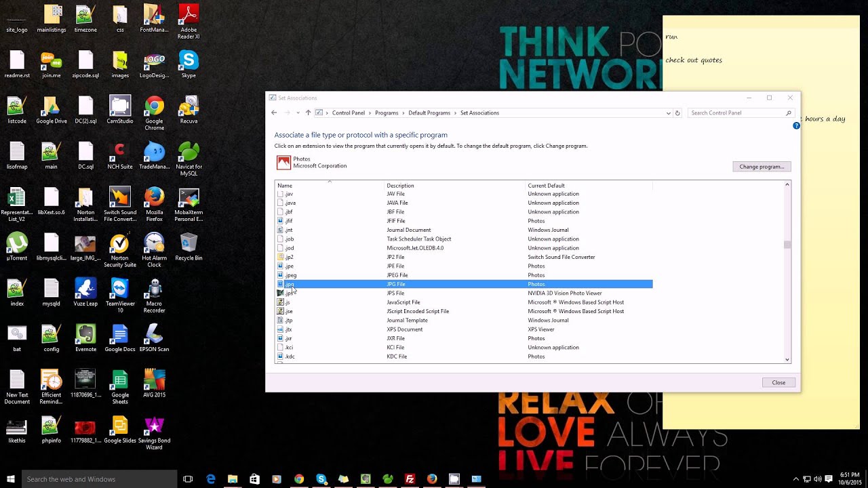Sort list by Description column header
Image resolution: width=868 pixels, height=488 pixels.
(455, 185)
